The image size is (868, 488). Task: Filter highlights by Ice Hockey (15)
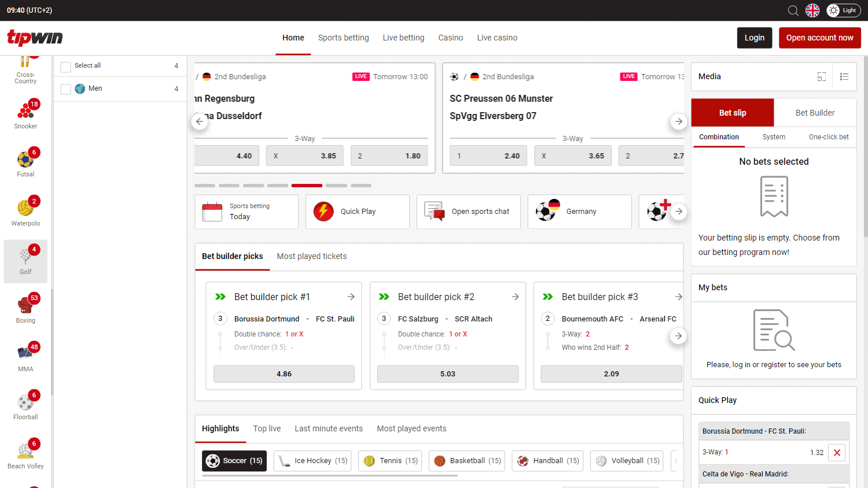coord(312,461)
